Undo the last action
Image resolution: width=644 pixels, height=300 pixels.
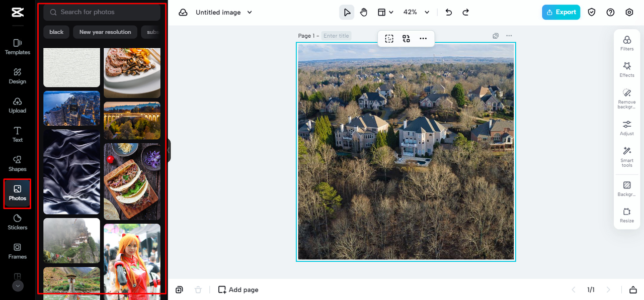449,13
